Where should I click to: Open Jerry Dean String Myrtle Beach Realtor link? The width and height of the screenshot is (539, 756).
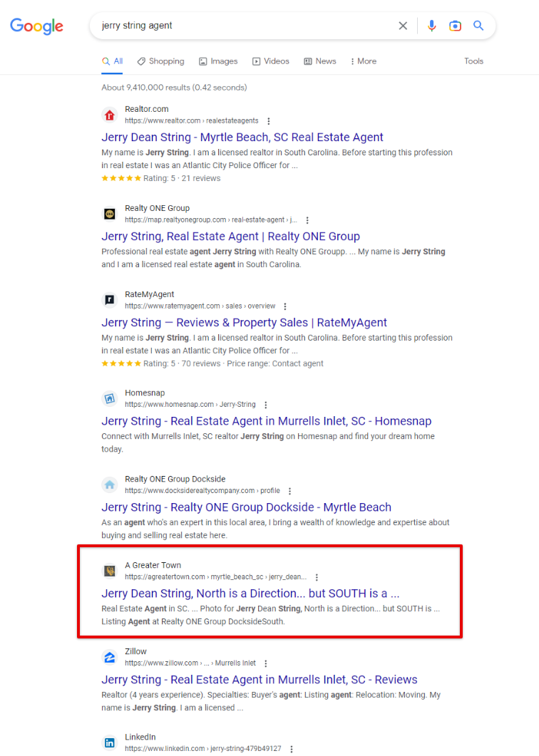click(x=242, y=138)
